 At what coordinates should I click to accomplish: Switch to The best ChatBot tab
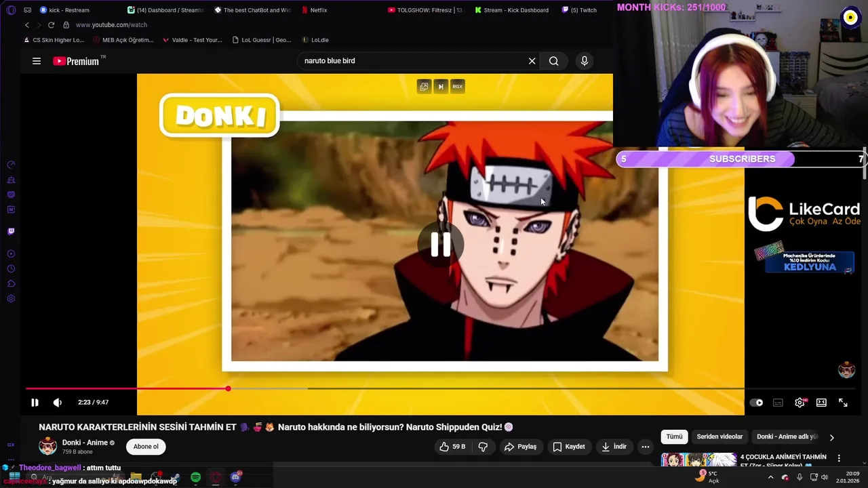tap(252, 10)
